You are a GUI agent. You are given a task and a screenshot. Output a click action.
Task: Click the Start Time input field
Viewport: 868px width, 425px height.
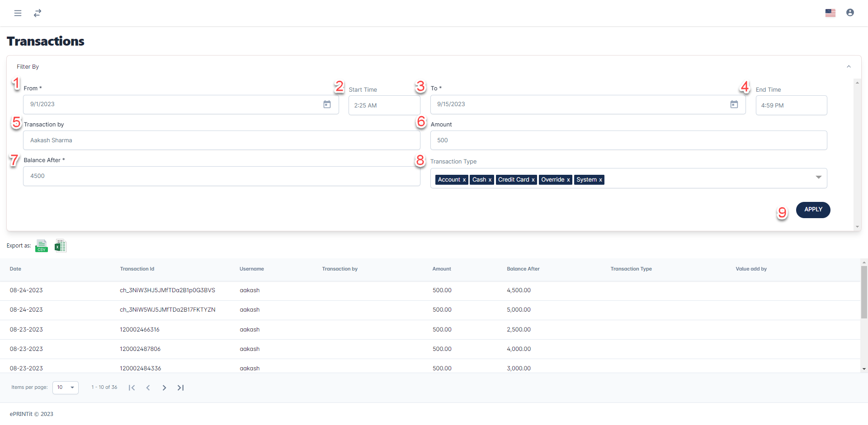pos(384,105)
